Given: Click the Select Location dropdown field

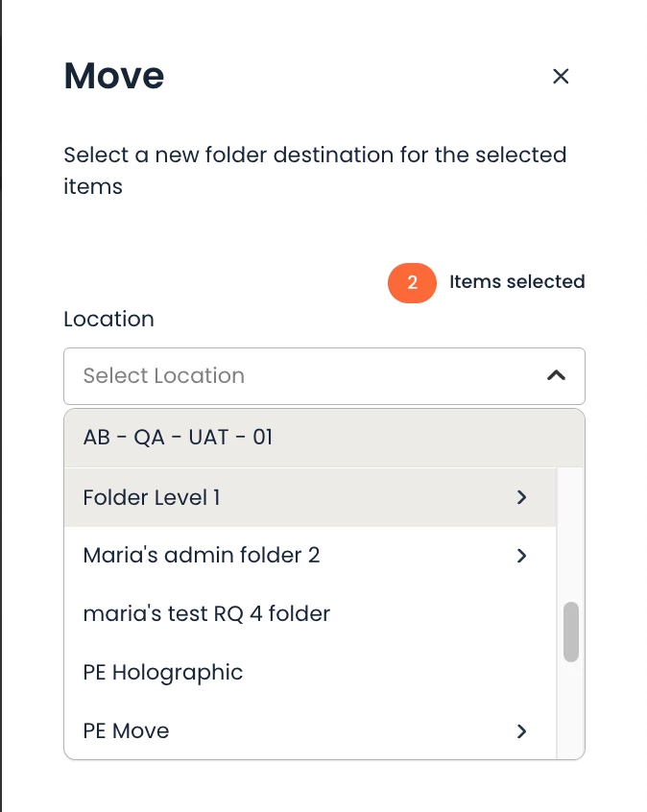Looking at the screenshot, I should pyautogui.click(x=307, y=376).
